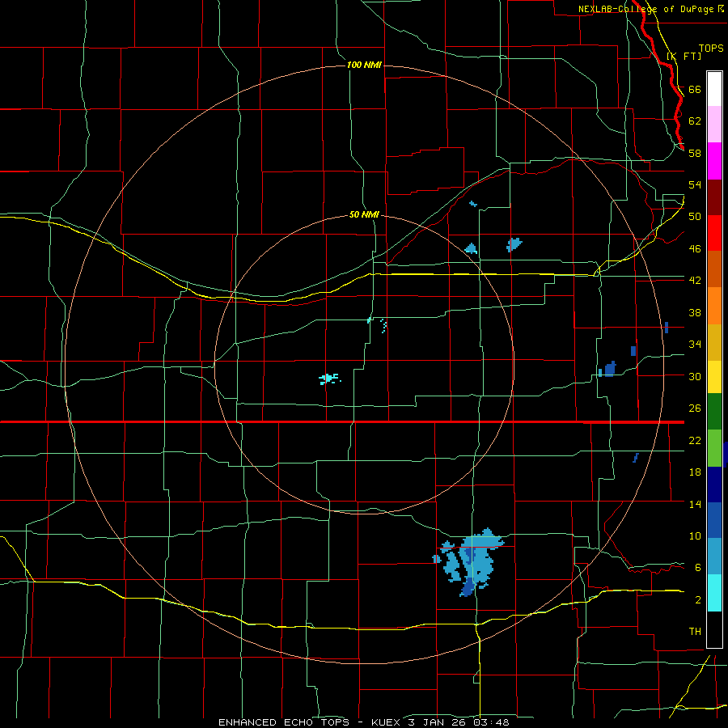The image size is (728, 728).
Task: Click the yellow swatch on the legend
Action: [x=714, y=377]
